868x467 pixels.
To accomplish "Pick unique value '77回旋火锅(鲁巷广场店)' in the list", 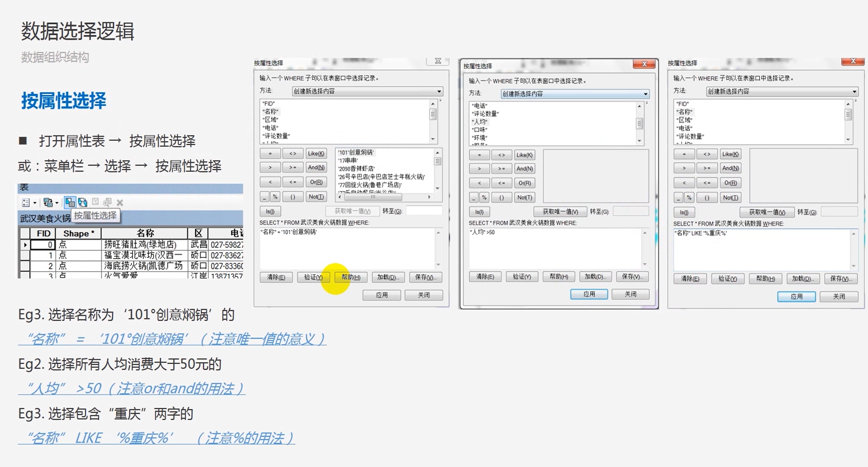I will tap(370, 185).
